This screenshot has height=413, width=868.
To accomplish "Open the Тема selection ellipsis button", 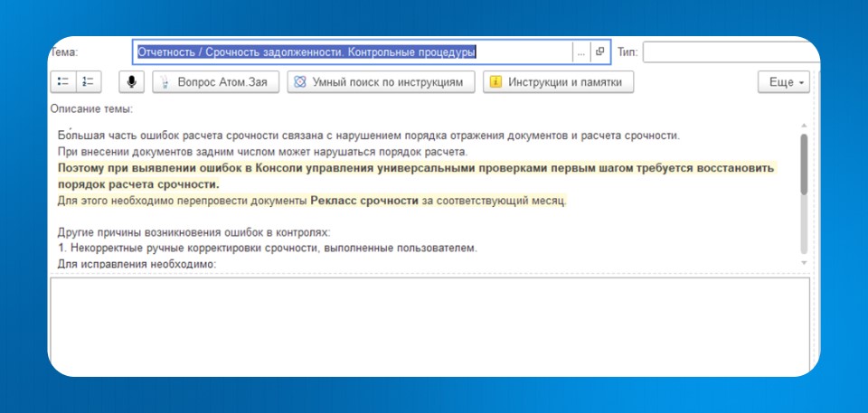I will click(581, 52).
